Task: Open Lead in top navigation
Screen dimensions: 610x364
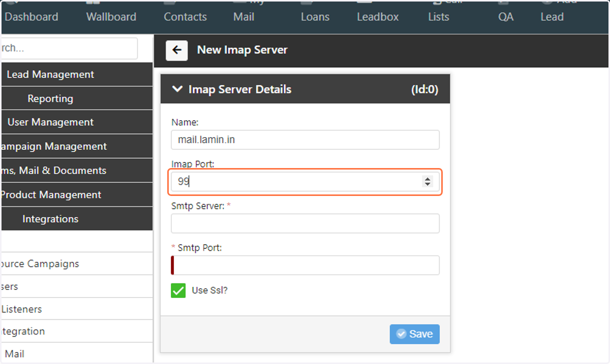Action: [552, 17]
